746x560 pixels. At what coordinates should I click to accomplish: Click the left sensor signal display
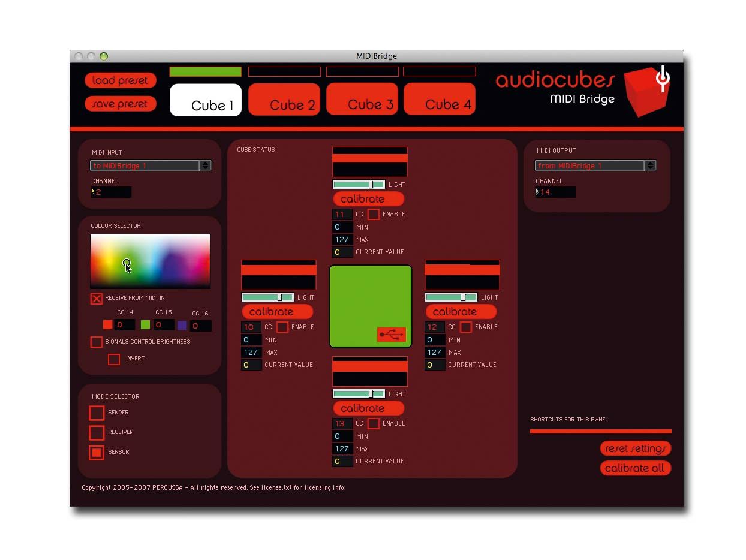click(x=279, y=275)
